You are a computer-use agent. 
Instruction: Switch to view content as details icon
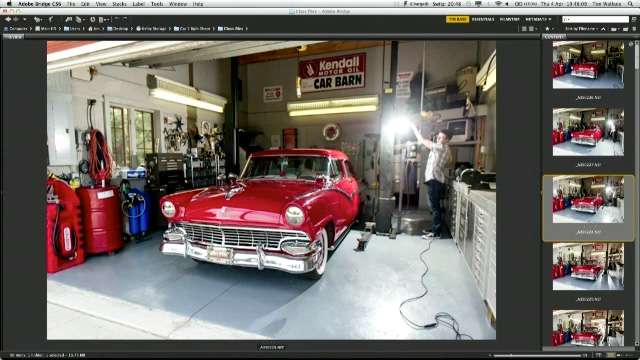[620, 355]
